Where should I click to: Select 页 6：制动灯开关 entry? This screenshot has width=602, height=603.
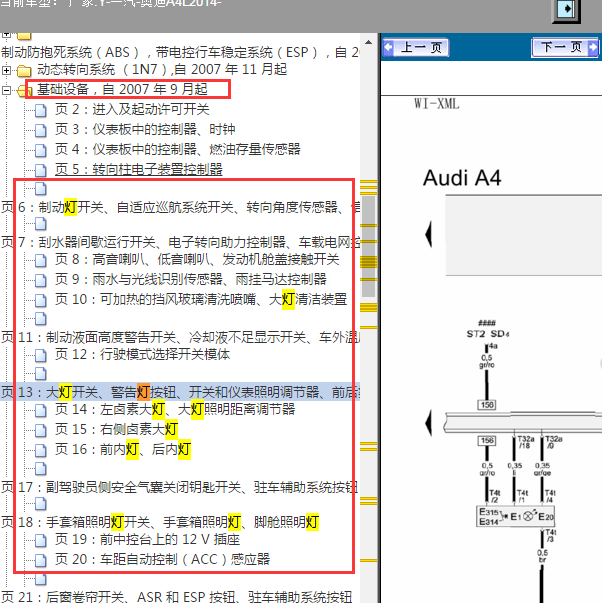[180, 208]
